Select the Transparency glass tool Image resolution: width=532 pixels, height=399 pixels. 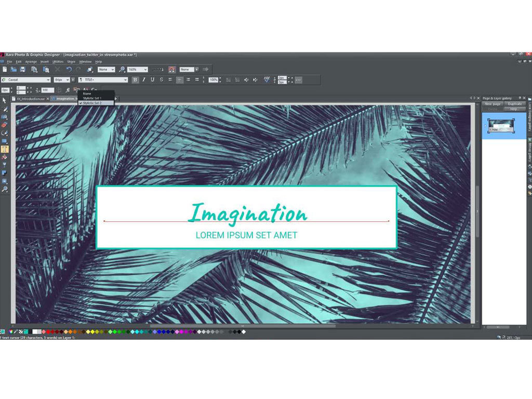[x=4, y=165]
